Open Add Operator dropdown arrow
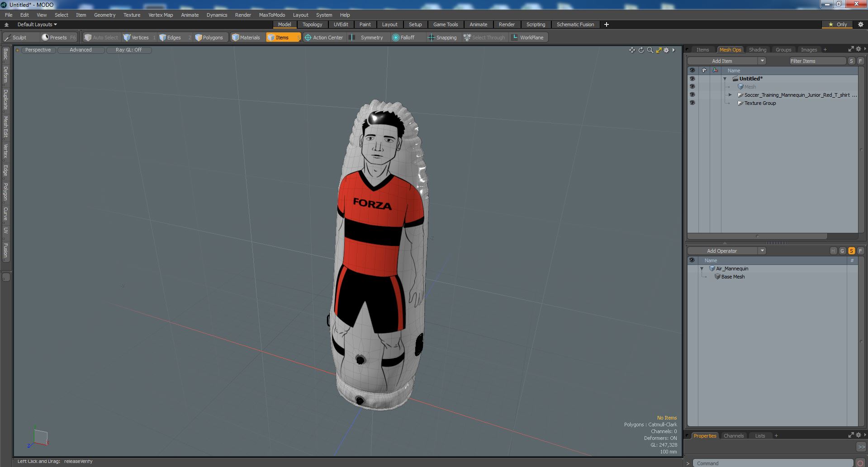The width and height of the screenshot is (868, 467). pos(762,251)
